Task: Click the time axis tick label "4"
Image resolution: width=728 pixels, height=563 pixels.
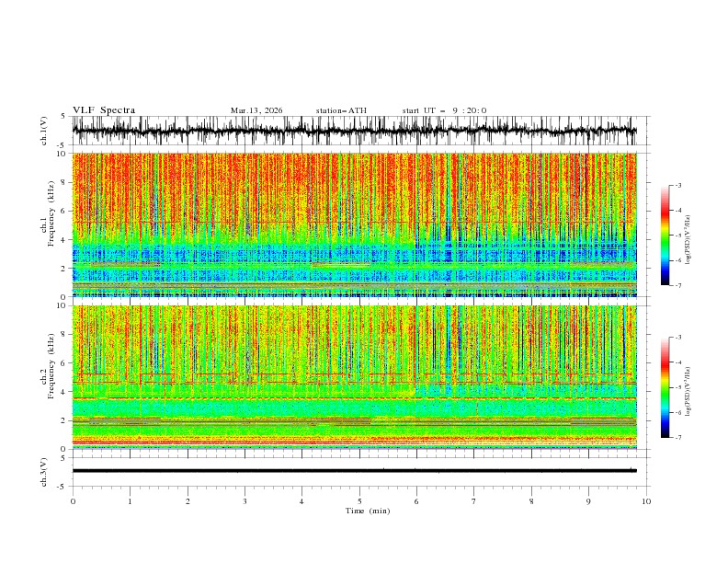Action: click(x=301, y=501)
